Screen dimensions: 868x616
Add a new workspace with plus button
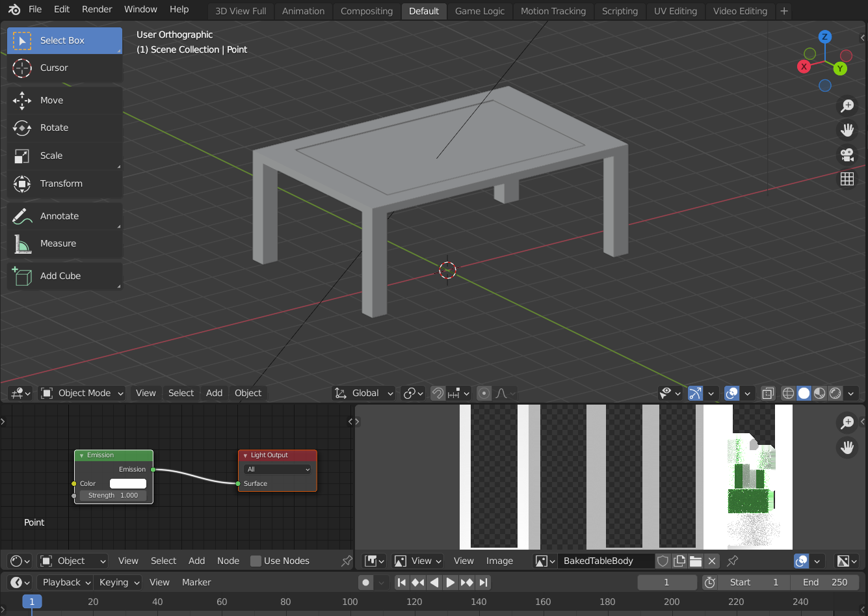point(784,11)
